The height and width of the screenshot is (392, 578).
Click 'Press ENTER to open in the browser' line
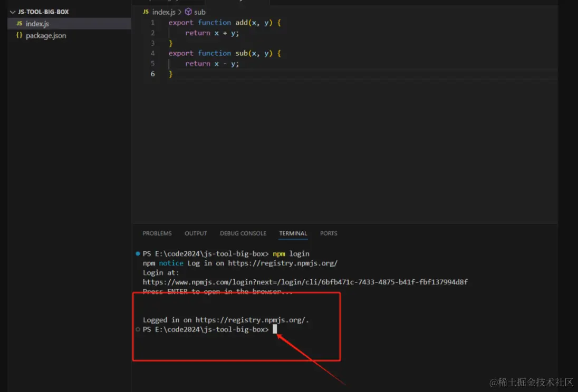[x=217, y=291]
